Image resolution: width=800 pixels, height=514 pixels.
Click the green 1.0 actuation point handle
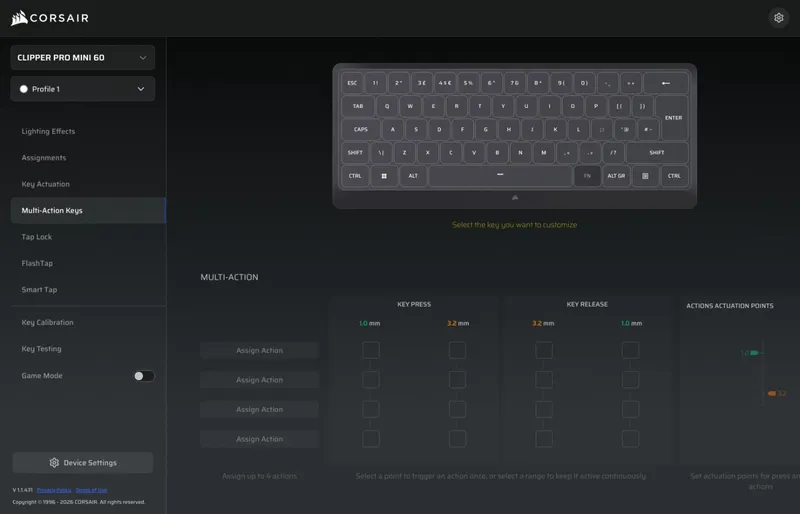point(755,353)
